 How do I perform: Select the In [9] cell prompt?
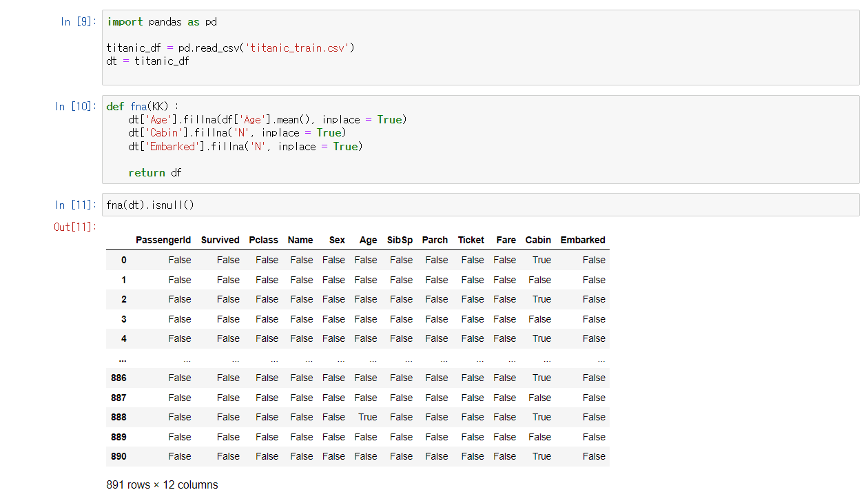pos(78,22)
